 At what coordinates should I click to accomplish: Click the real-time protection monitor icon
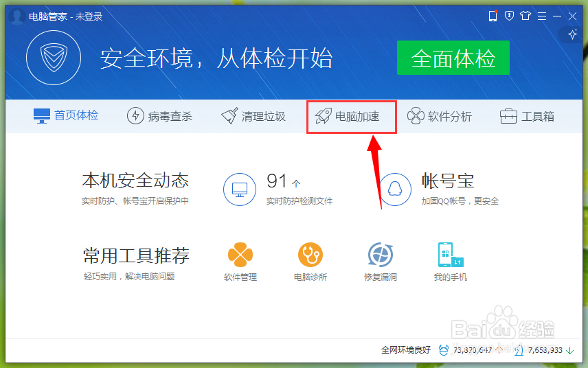pos(240,189)
